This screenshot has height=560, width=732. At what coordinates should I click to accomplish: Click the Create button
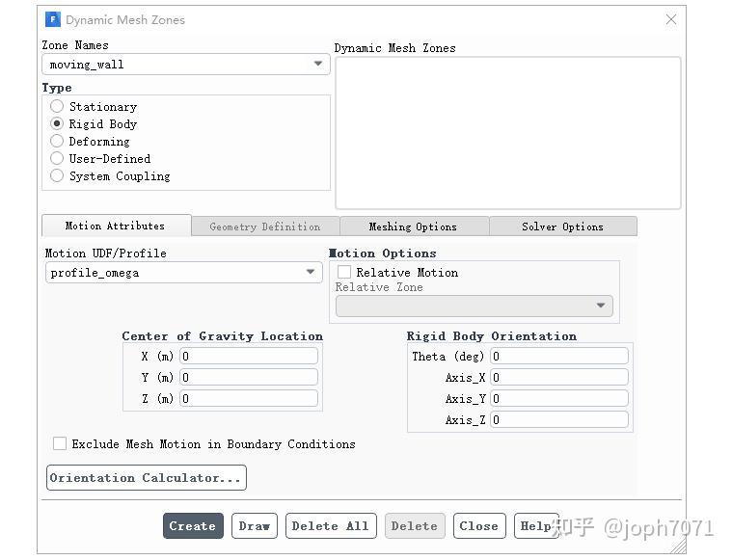[x=193, y=526]
